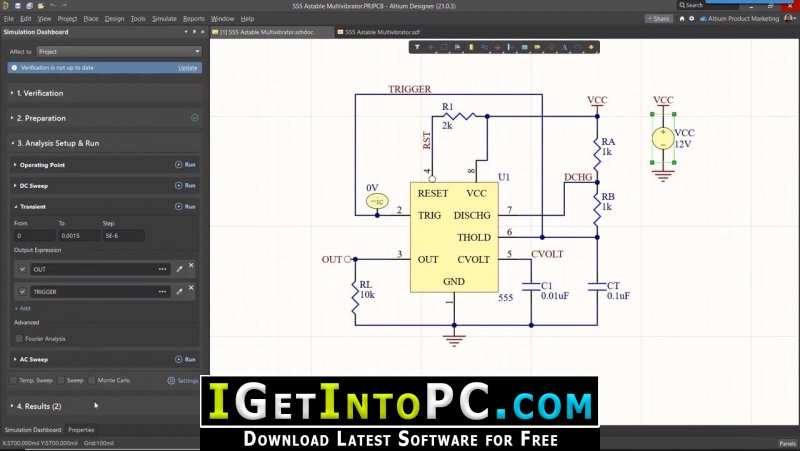
Task: Switch to the Properties panel tab
Action: tap(81, 430)
